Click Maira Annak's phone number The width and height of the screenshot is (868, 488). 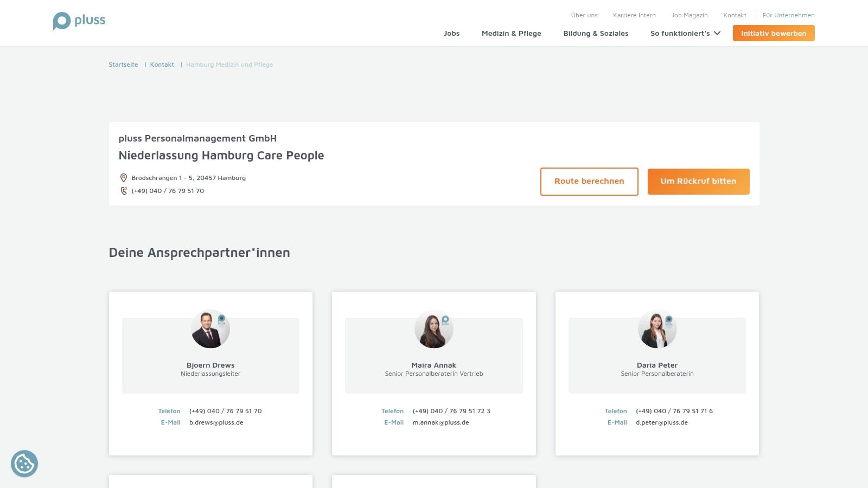[x=451, y=411]
